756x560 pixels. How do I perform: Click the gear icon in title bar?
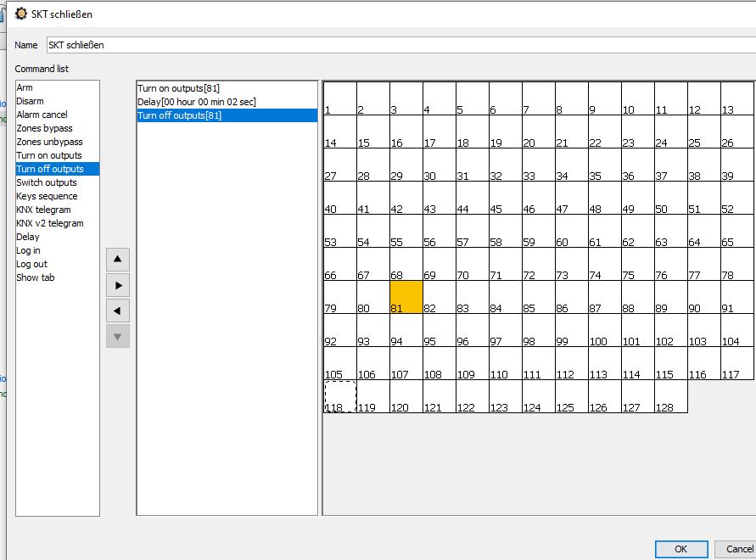pyautogui.click(x=21, y=14)
